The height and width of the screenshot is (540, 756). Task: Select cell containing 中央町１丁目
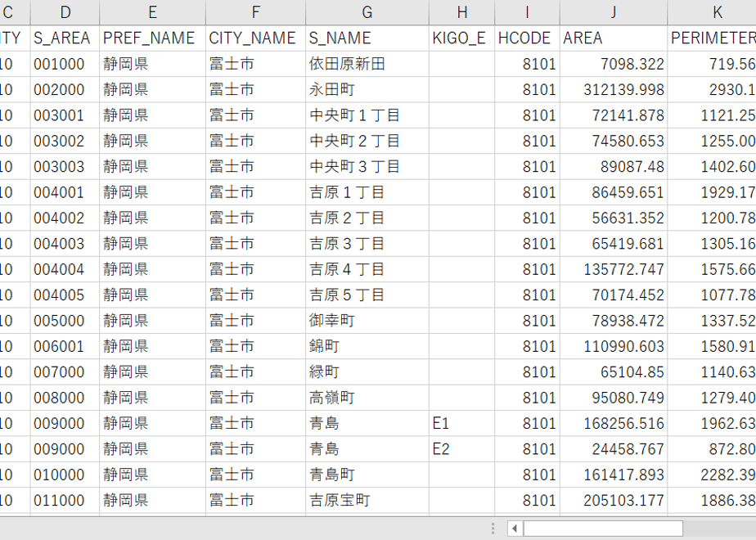pos(367,115)
